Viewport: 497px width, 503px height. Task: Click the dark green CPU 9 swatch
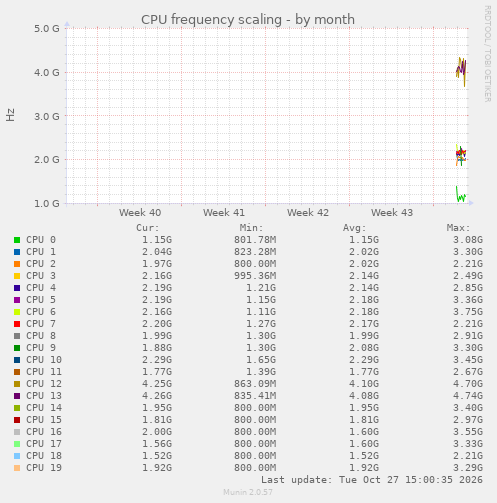pos(17,348)
